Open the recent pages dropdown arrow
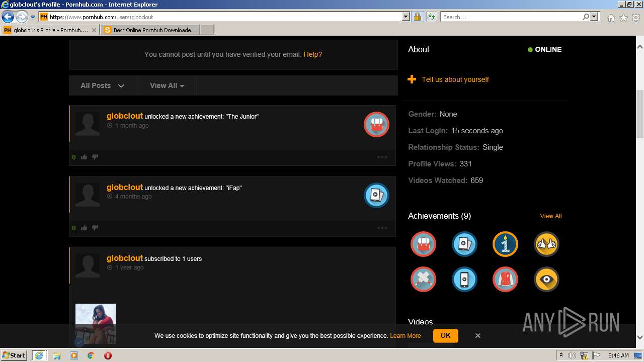Screen dimensions: 644x362 coord(33,17)
